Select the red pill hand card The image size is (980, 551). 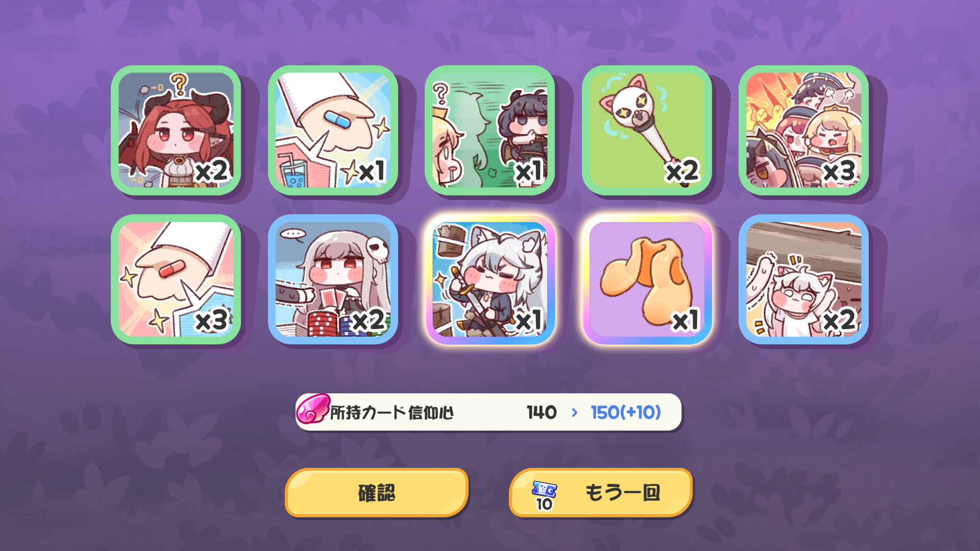pos(176,279)
